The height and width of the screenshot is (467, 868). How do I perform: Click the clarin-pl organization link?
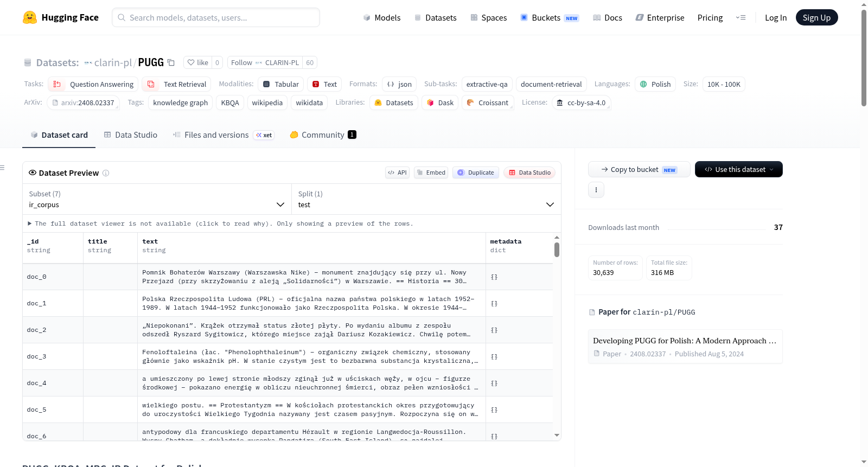[113, 62]
